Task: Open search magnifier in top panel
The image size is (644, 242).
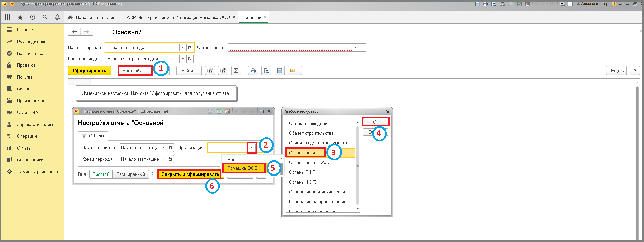Action: pyautogui.click(x=45, y=17)
